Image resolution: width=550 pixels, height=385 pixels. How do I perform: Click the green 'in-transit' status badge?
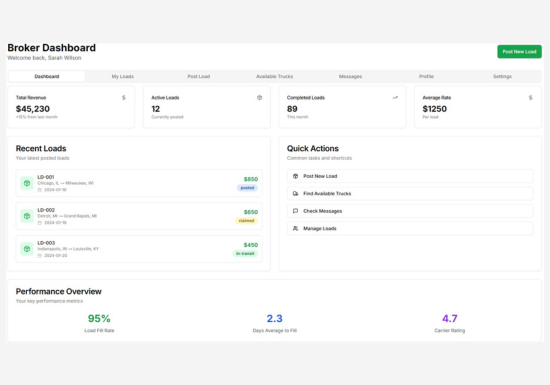coord(245,254)
